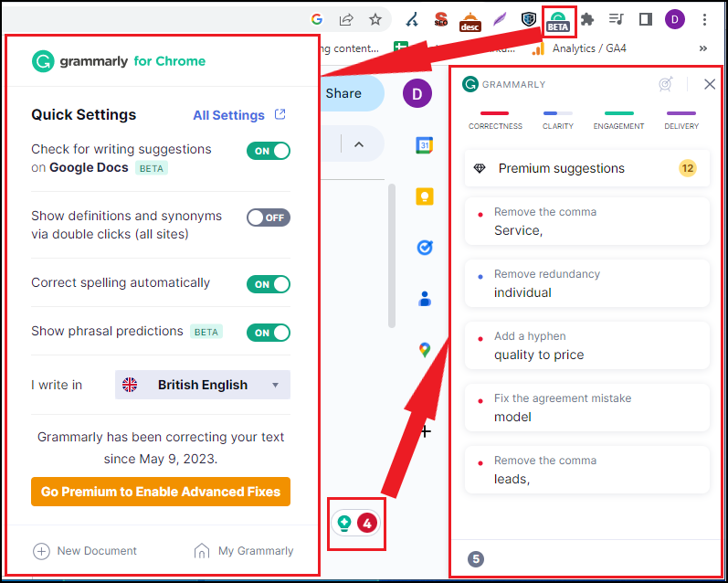Click the Grammarly BETA extension icon
The height and width of the screenshot is (583, 728).
coord(558,19)
